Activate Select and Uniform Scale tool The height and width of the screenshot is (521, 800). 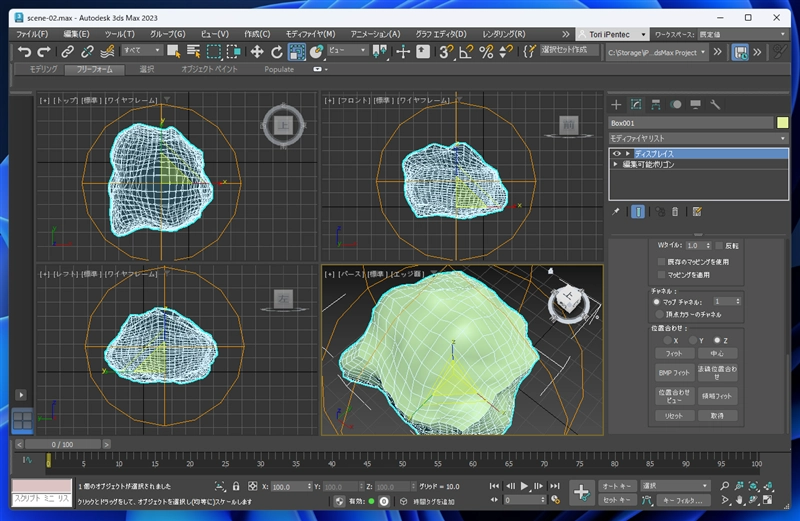[296, 52]
